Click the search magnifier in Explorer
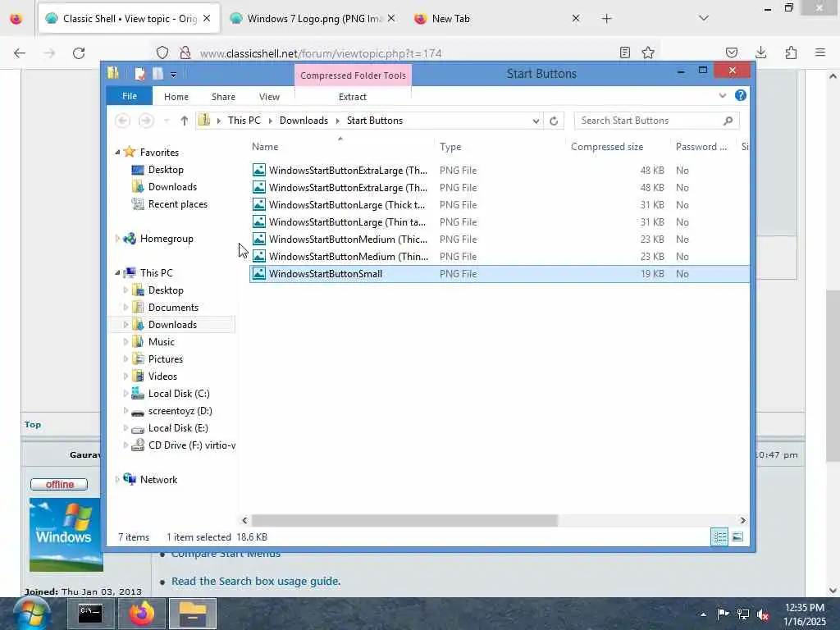 (728, 121)
